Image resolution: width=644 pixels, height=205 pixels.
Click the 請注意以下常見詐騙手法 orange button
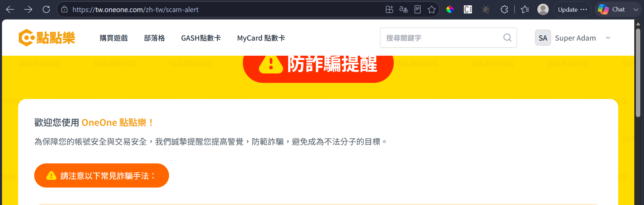click(x=101, y=175)
